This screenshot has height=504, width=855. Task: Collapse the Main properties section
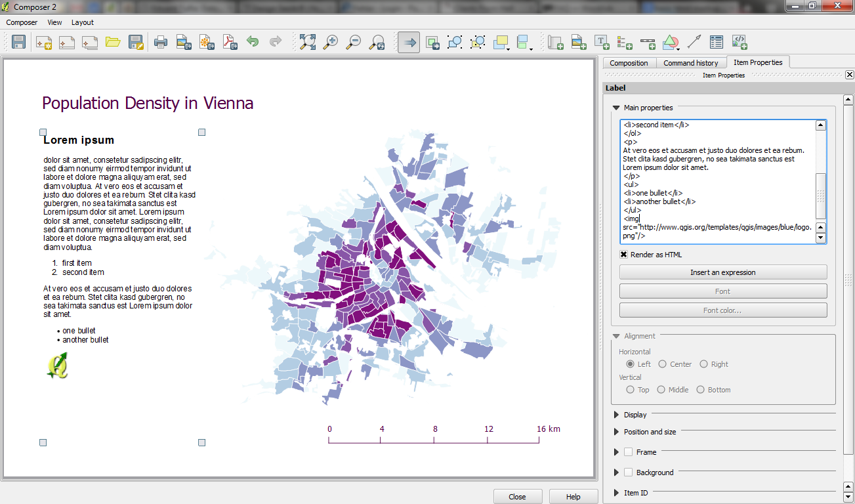(x=616, y=108)
